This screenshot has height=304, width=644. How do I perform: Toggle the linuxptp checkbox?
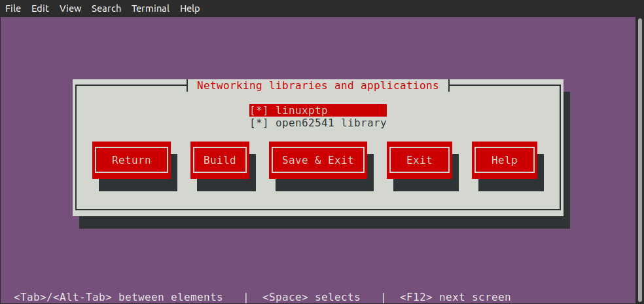pos(259,110)
